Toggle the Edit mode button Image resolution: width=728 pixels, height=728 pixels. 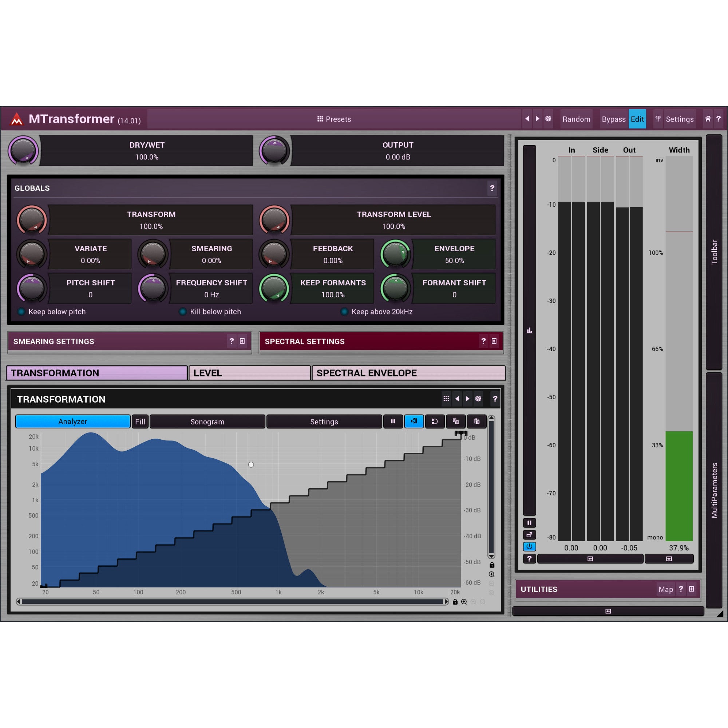(x=637, y=119)
